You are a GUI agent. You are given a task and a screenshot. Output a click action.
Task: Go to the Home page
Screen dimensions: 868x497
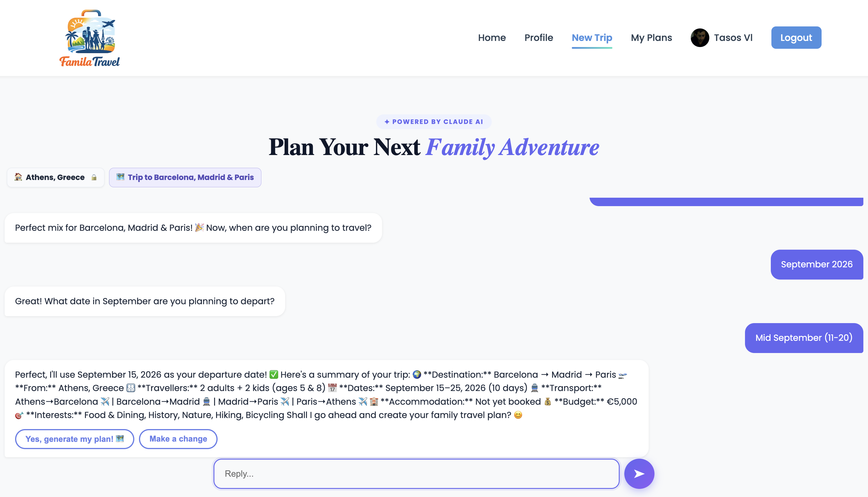pyautogui.click(x=491, y=37)
